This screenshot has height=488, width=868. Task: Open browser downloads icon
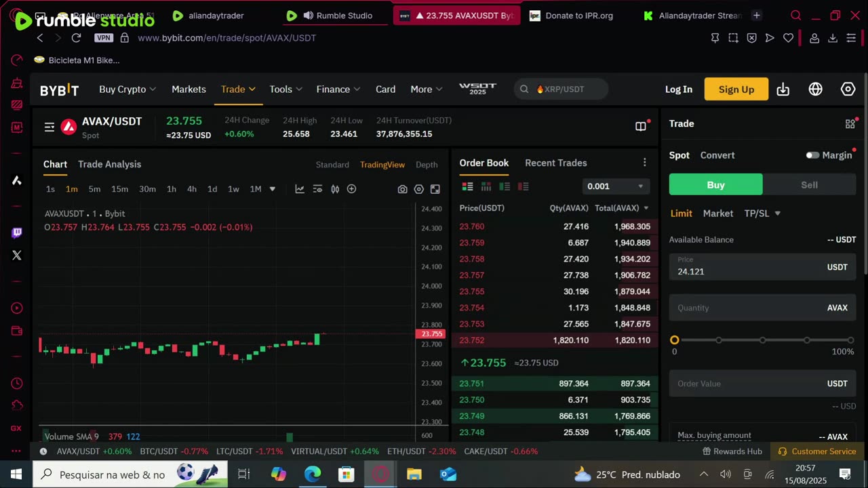coord(833,38)
